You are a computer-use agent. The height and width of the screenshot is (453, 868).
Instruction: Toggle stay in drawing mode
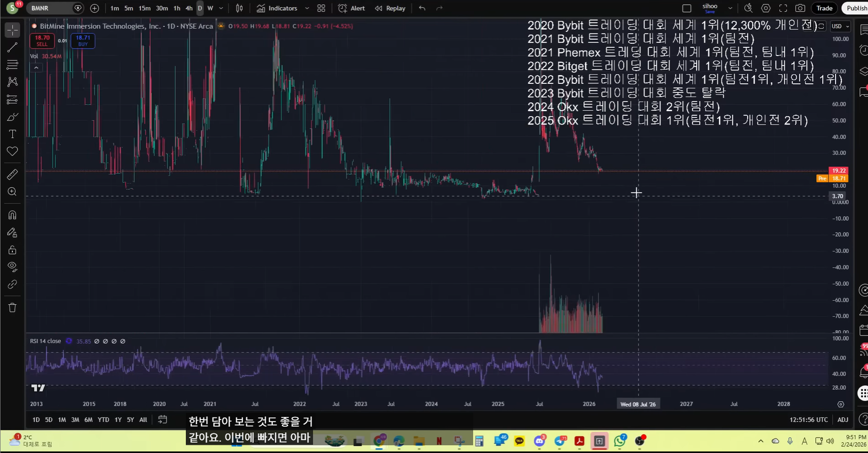[x=12, y=232]
